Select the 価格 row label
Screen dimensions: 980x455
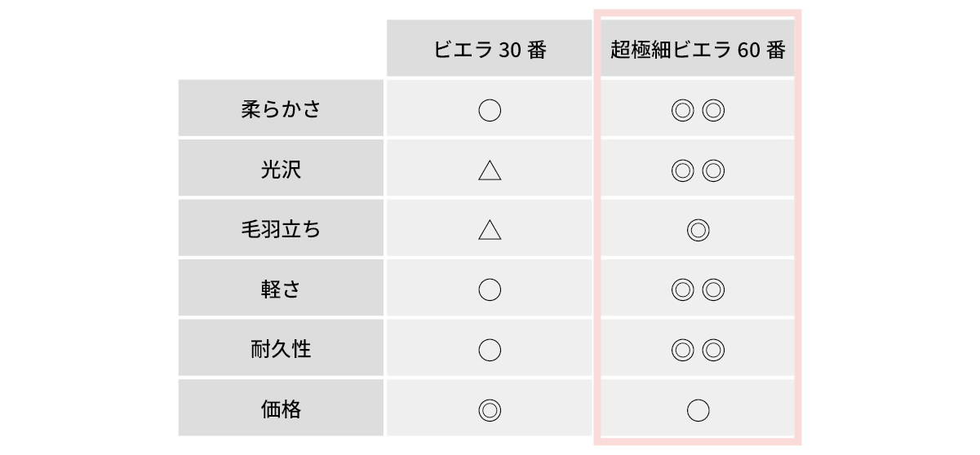pyautogui.click(x=281, y=409)
